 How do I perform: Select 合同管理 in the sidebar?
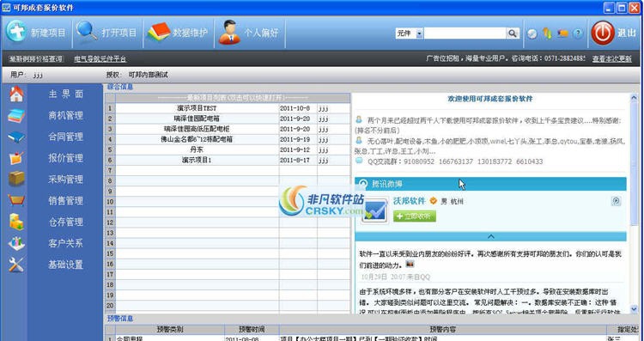click(66, 137)
